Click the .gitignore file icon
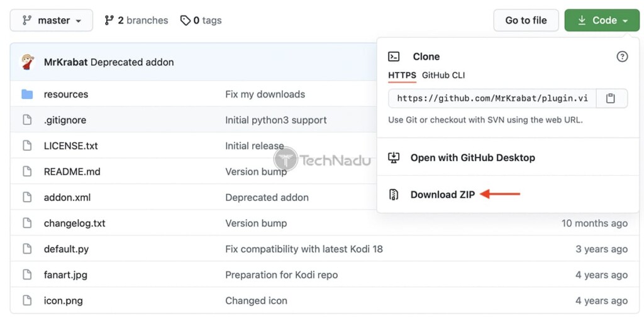Image resolution: width=644 pixels, height=318 pixels. coord(27,120)
